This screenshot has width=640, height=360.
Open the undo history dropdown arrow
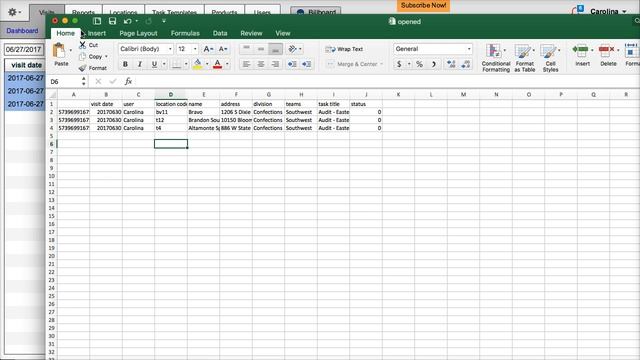coord(136,21)
